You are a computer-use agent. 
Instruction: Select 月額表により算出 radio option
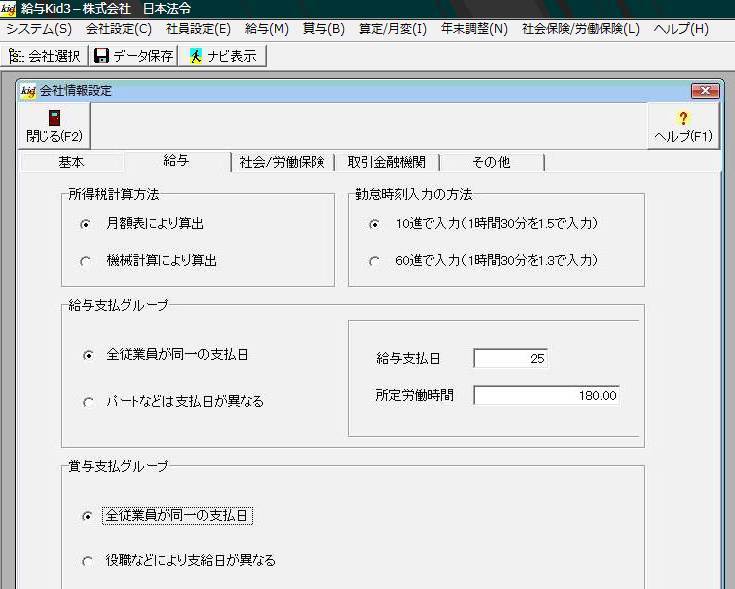(x=142, y=224)
